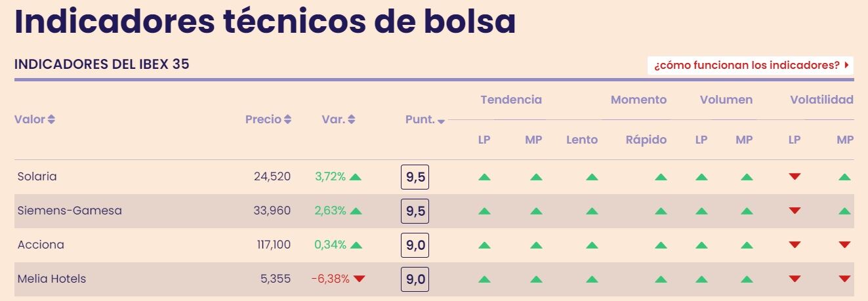Viewport: 868px width, 301px height.
Task: Select Solaria's 9,5 score box
Action: tap(415, 177)
